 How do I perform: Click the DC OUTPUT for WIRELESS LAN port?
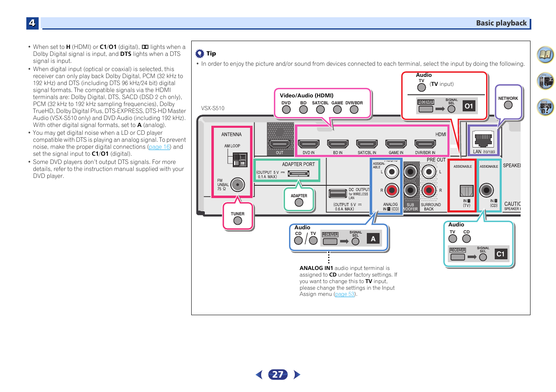(x=338, y=193)
